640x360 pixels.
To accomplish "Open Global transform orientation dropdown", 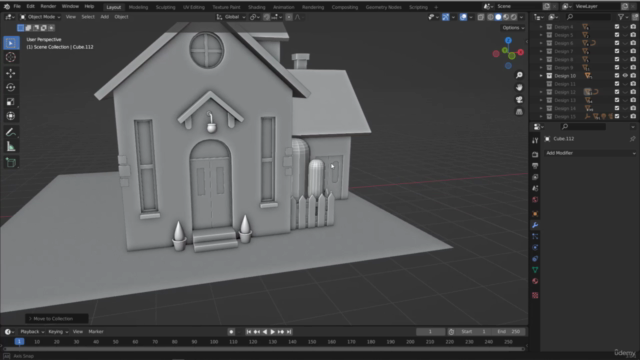I will [231, 17].
